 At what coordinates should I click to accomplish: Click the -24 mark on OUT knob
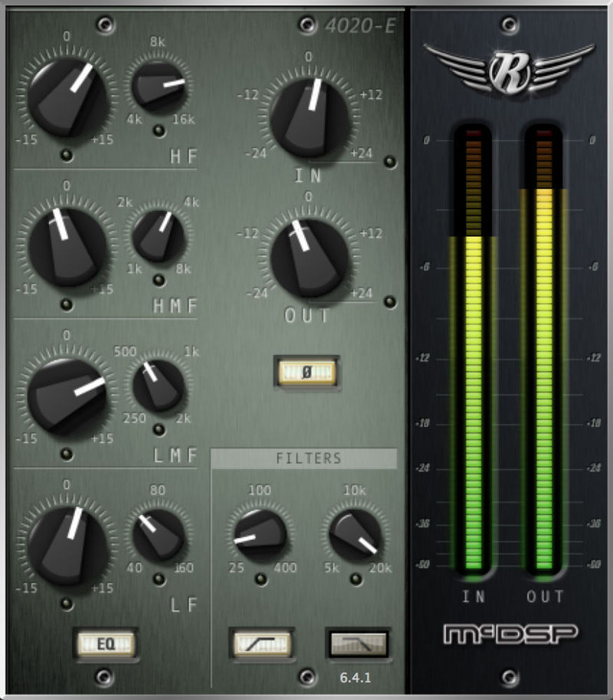(x=257, y=294)
